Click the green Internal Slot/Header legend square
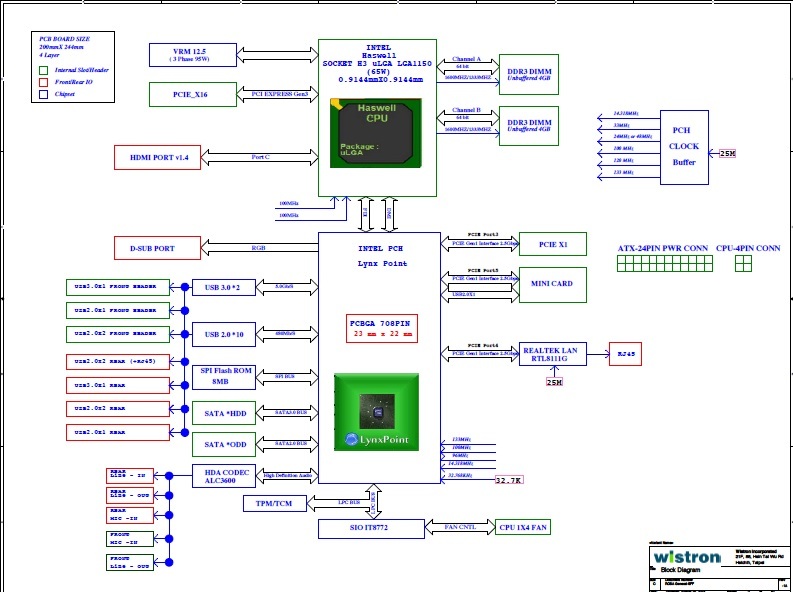Image resolution: width=793 pixels, height=592 pixels. [43, 70]
